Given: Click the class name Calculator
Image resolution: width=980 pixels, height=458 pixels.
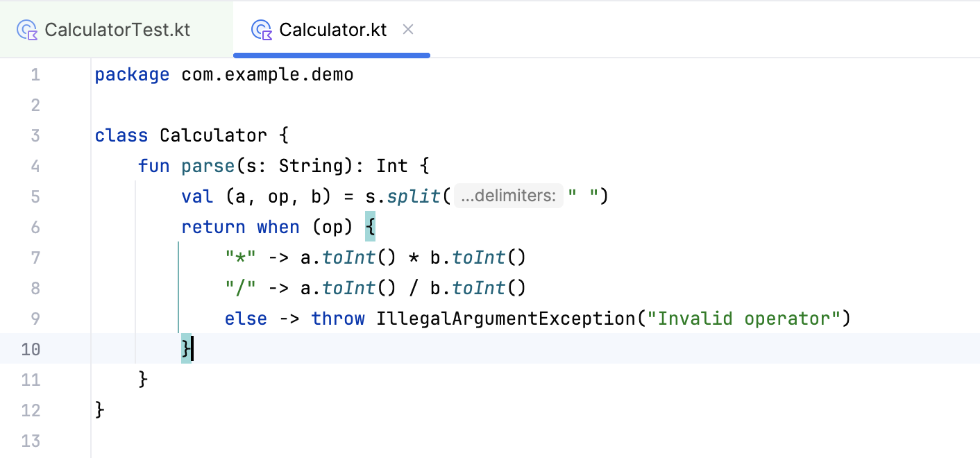Looking at the screenshot, I should point(213,135).
